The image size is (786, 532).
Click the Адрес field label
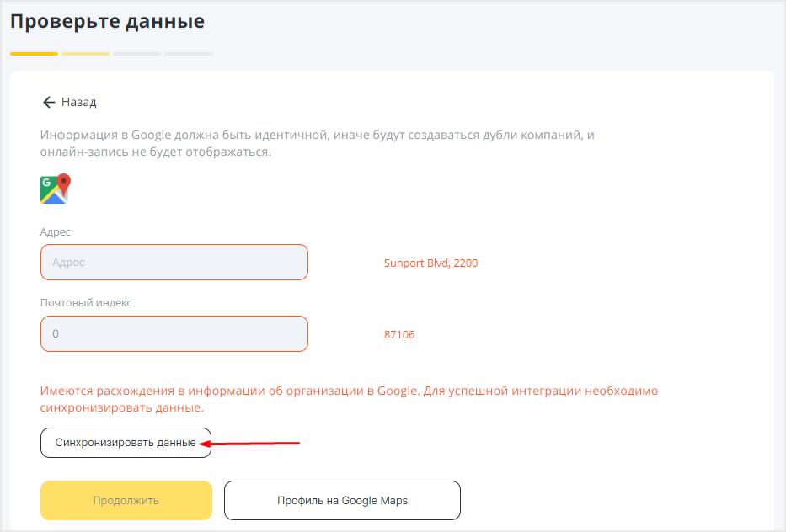[x=55, y=232]
